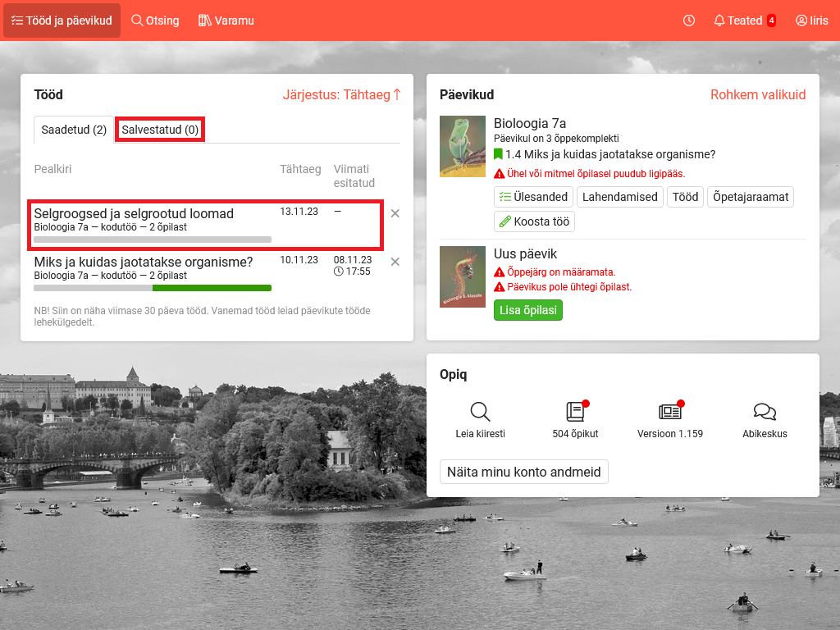Open Otsing in the top navigation
The width and height of the screenshot is (840, 630).
(x=155, y=21)
